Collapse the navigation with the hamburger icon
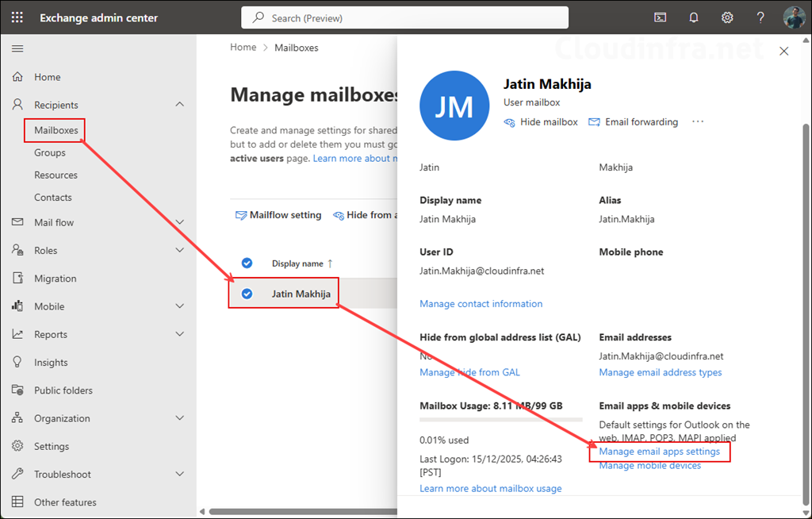Screen dimensions: 812x519 pos(17,48)
